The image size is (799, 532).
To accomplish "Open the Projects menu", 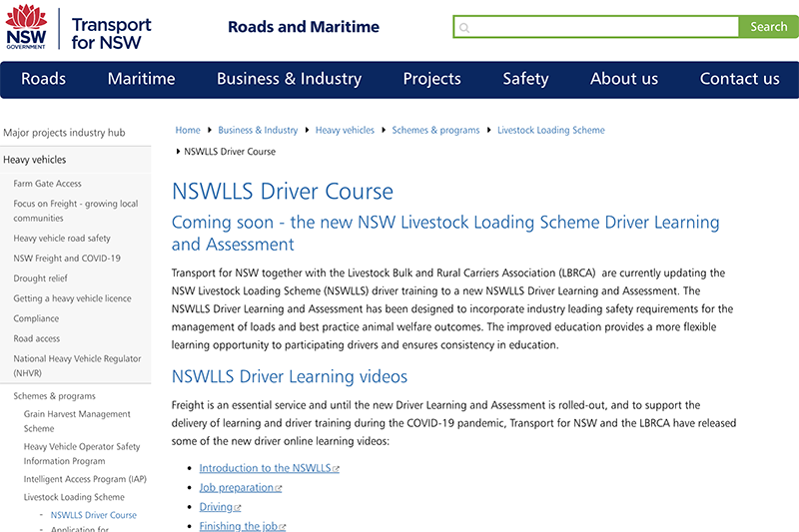I will point(432,79).
